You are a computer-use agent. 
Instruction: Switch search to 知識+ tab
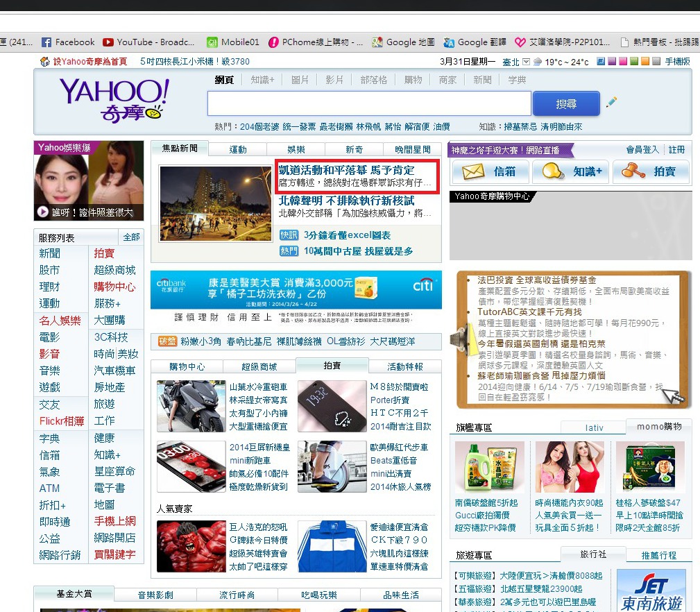tap(262, 80)
